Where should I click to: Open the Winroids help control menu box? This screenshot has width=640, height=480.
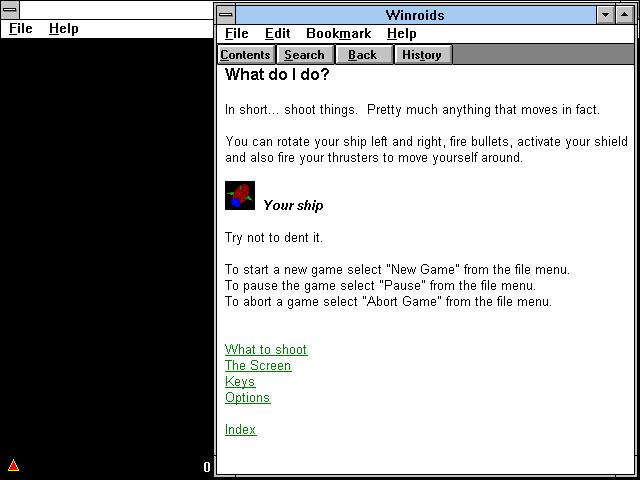point(226,15)
